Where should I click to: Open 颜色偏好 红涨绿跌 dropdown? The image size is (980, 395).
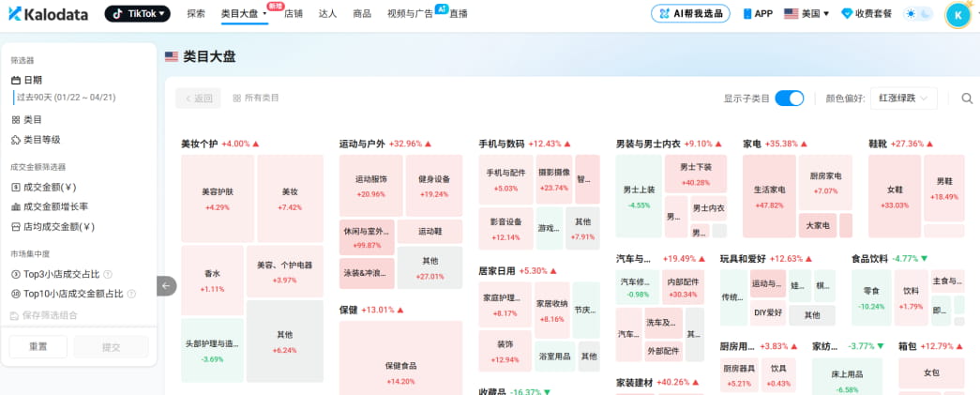pos(904,99)
